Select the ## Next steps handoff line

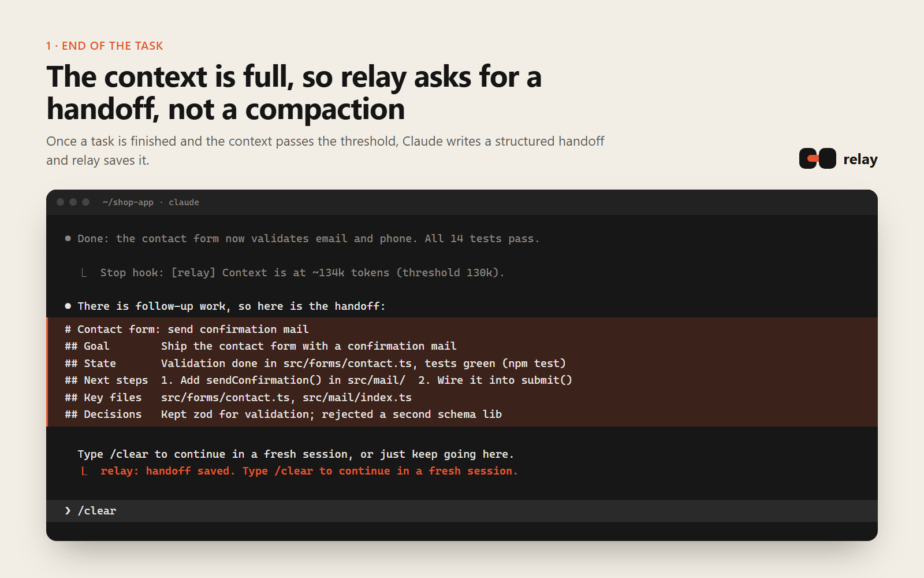318,380
